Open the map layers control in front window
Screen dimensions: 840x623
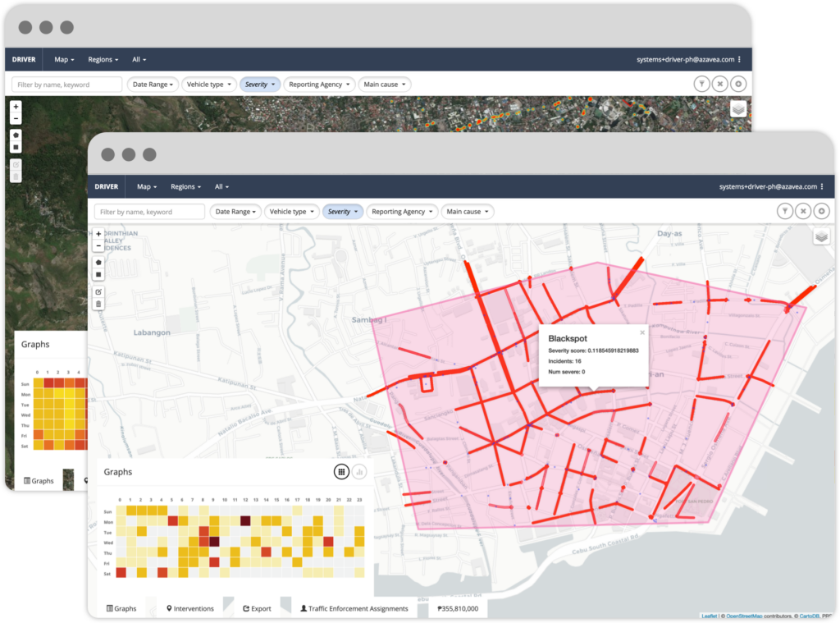[x=821, y=236]
